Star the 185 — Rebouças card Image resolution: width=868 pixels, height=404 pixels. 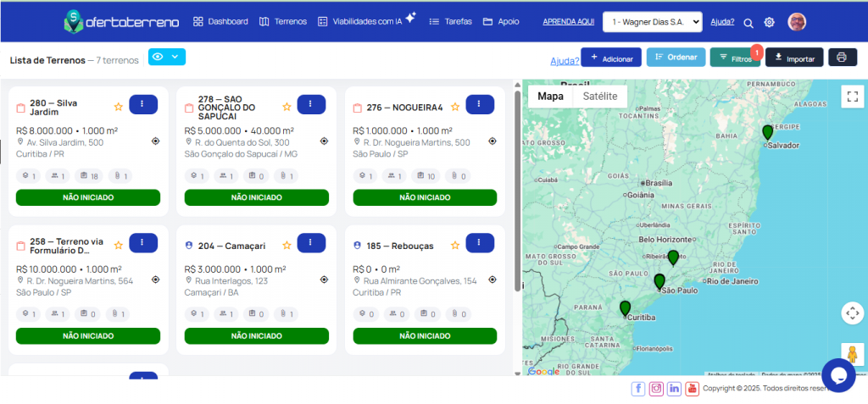[454, 246]
